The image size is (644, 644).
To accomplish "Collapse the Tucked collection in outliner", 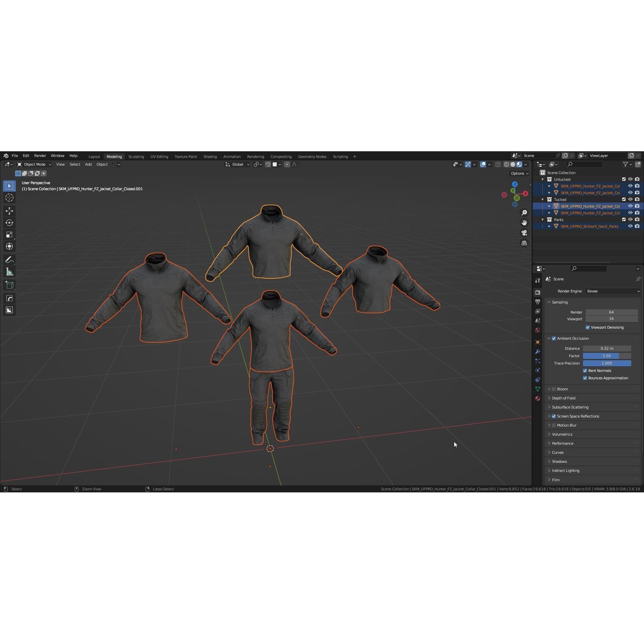I will tap(543, 199).
